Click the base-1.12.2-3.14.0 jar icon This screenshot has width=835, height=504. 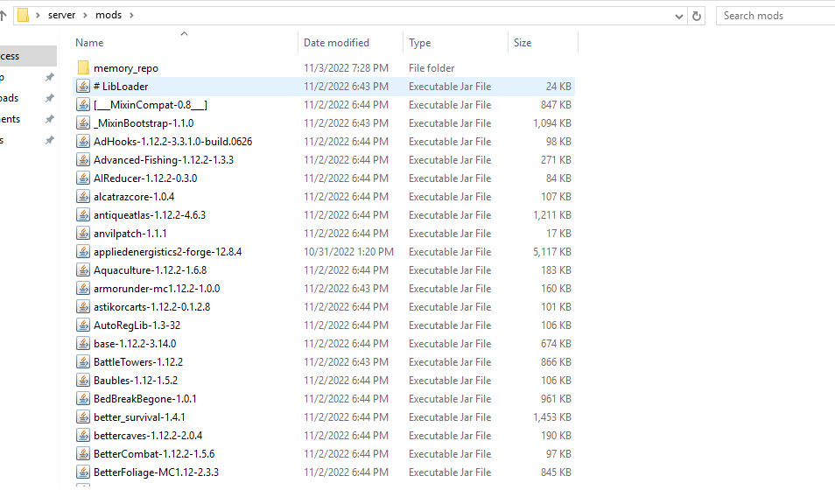pyautogui.click(x=83, y=344)
